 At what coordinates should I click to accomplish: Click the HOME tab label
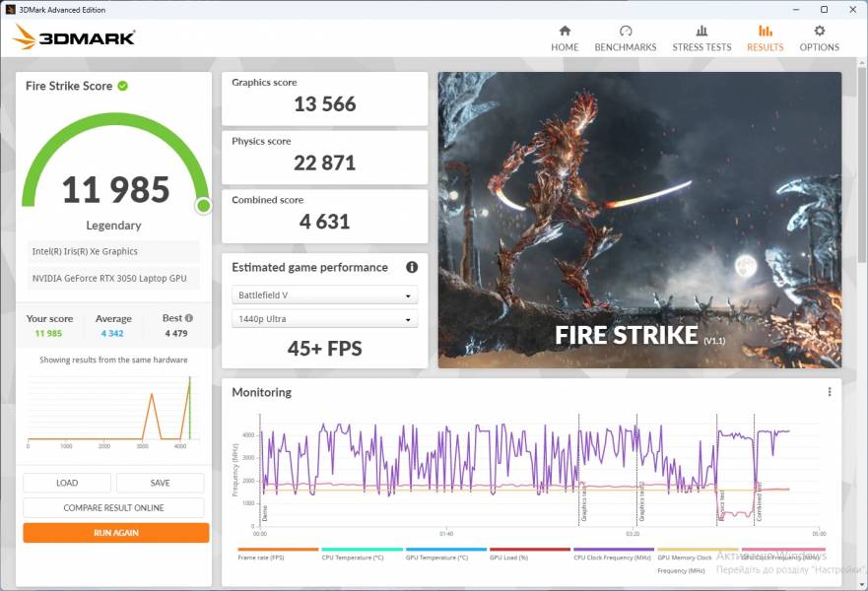(565, 47)
